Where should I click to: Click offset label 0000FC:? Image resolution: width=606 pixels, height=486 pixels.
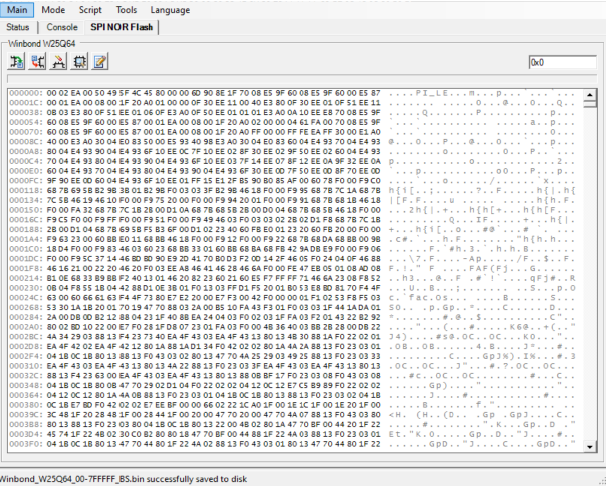coord(26,181)
